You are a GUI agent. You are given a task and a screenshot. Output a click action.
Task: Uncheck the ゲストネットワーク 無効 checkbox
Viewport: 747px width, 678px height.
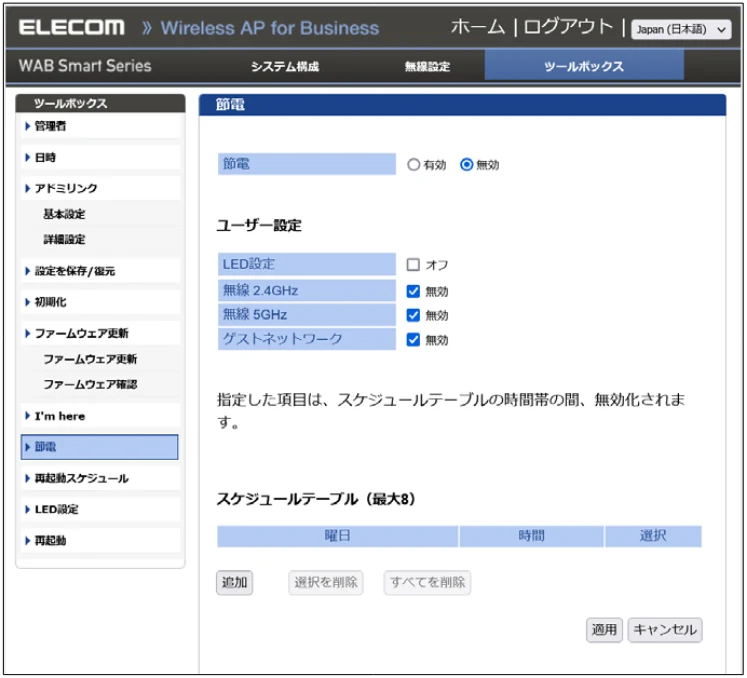point(413,340)
